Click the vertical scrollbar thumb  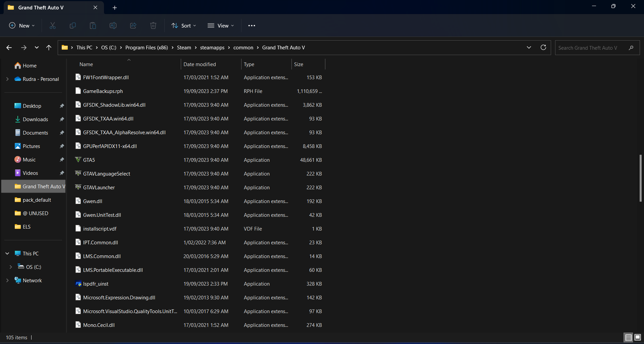(x=640, y=178)
